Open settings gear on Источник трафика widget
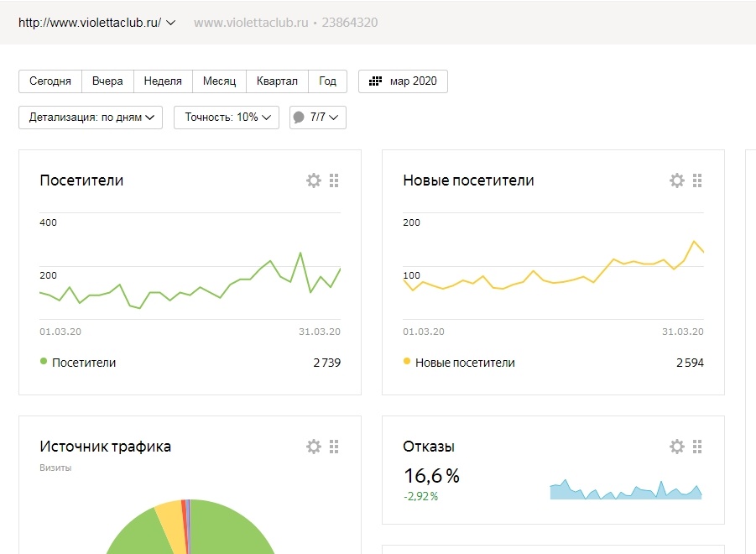This screenshot has width=756, height=554. (x=313, y=447)
